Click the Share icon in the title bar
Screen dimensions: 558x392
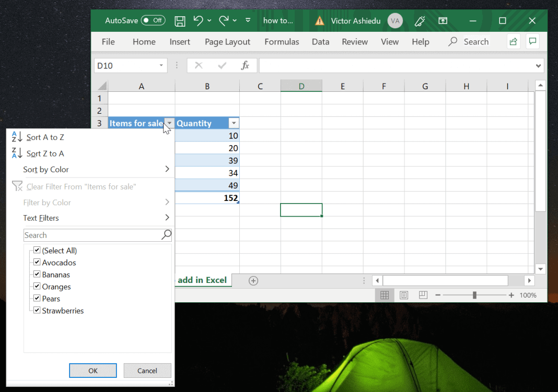(x=513, y=41)
